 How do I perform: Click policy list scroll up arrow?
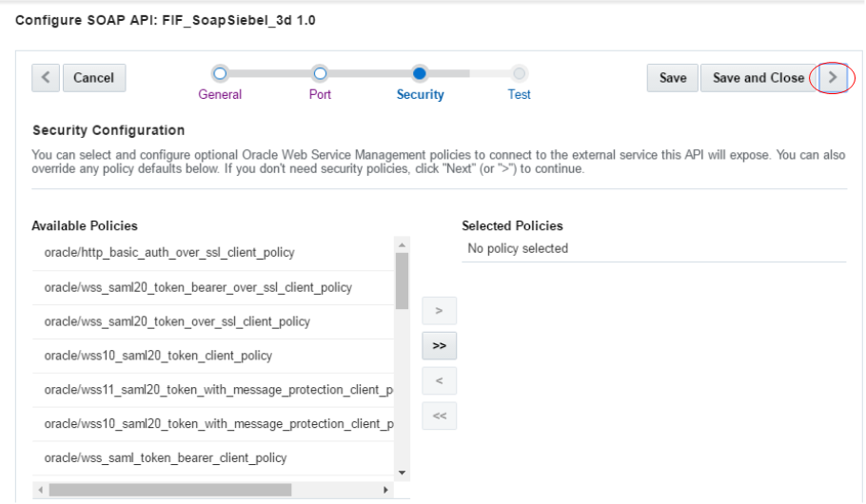402,244
